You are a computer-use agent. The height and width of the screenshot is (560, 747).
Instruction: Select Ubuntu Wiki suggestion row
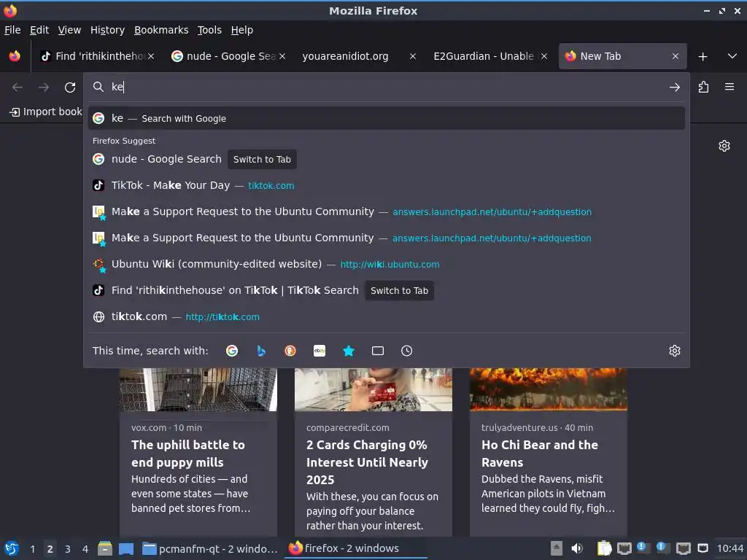click(x=387, y=264)
